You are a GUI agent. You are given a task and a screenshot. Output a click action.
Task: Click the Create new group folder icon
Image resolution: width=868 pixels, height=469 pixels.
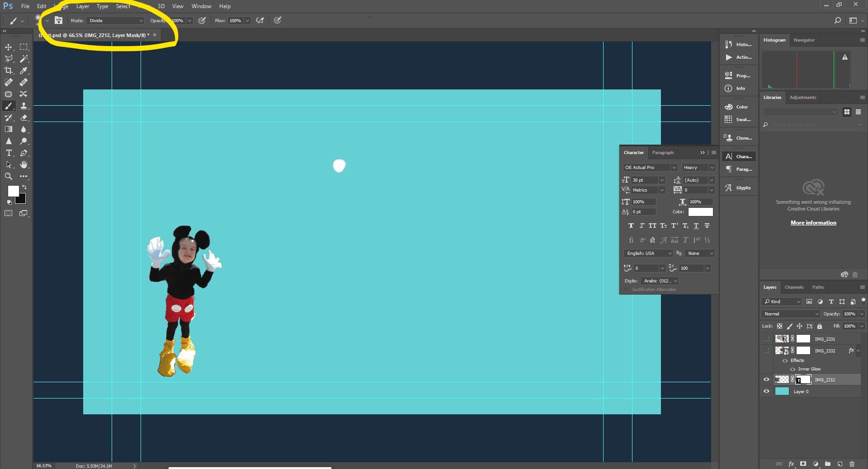point(828,464)
